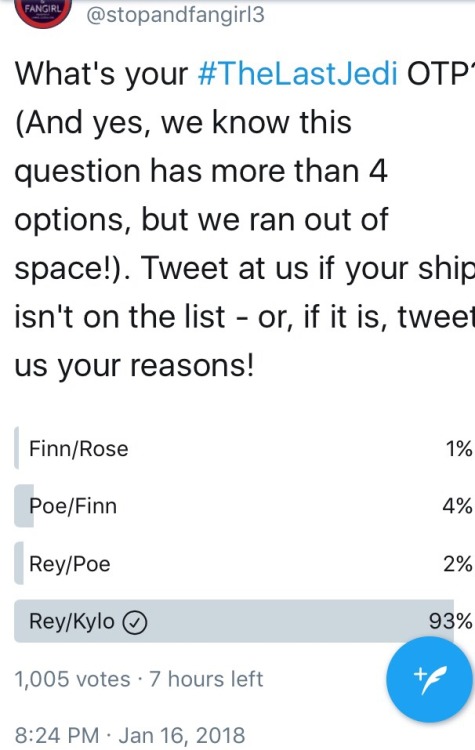This screenshot has width=475, height=750.
Task: Click the 93% result label
Action: (x=451, y=621)
